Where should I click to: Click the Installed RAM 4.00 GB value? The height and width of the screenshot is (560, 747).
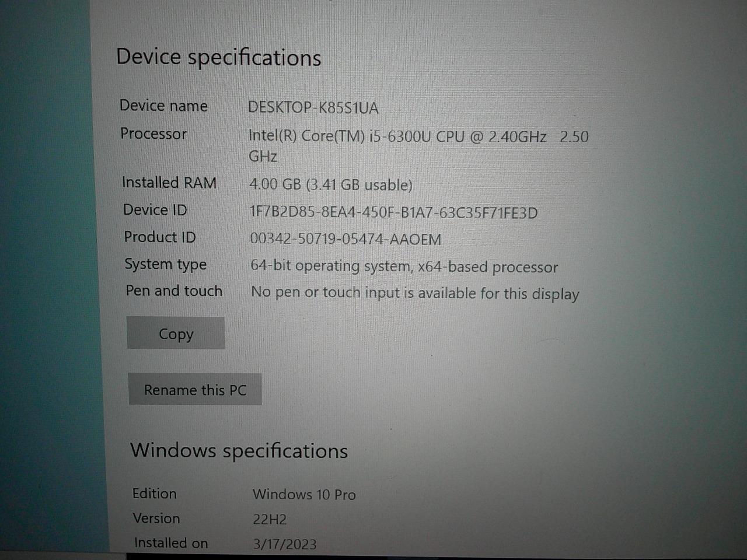pyautogui.click(x=331, y=185)
